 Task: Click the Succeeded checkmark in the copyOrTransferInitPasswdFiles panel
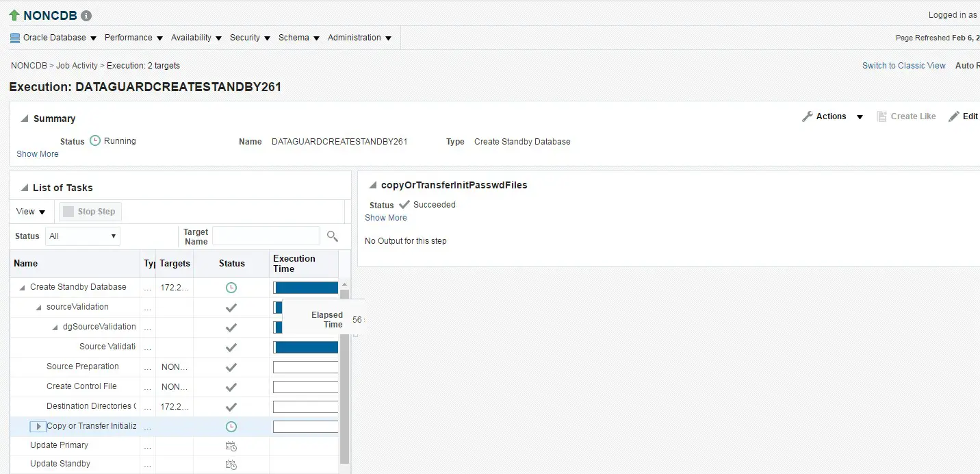click(404, 204)
